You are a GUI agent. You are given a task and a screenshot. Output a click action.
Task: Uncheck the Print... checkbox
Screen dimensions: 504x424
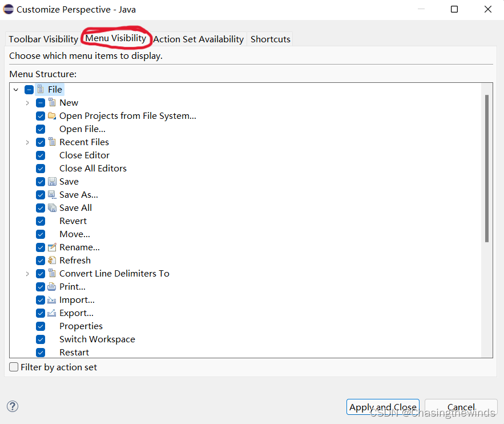[41, 287]
